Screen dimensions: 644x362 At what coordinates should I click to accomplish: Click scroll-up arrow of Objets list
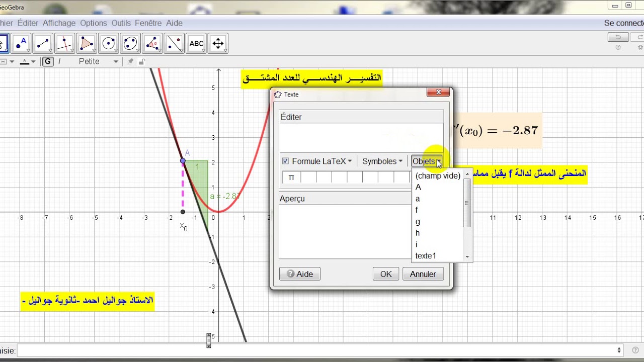pos(467,174)
